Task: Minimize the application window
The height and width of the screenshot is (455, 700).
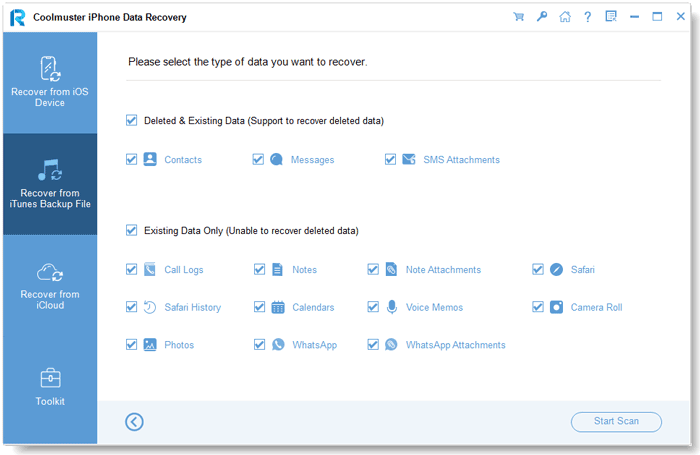Action: (634, 17)
